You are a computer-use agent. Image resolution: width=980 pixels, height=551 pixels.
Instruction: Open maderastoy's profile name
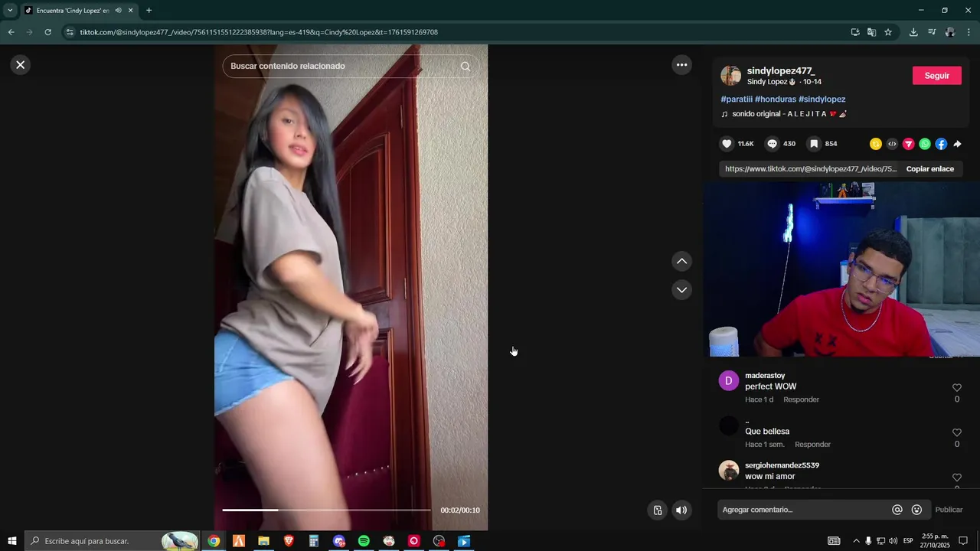click(x=765, y=376)
